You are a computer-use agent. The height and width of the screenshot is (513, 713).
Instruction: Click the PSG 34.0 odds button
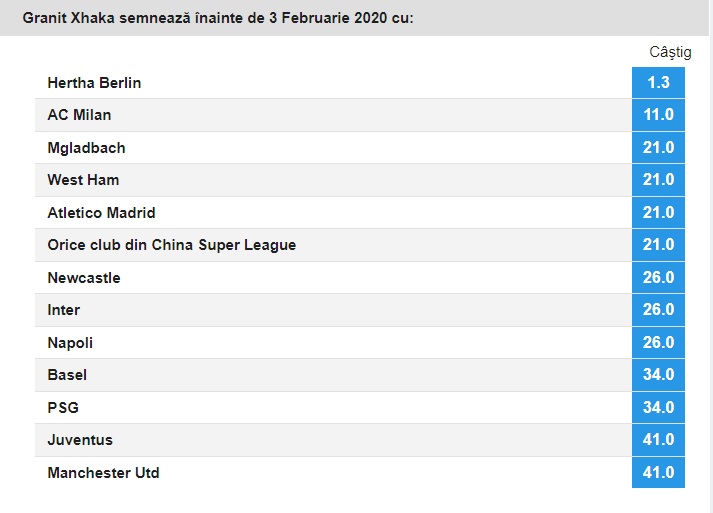pos(658,408)
